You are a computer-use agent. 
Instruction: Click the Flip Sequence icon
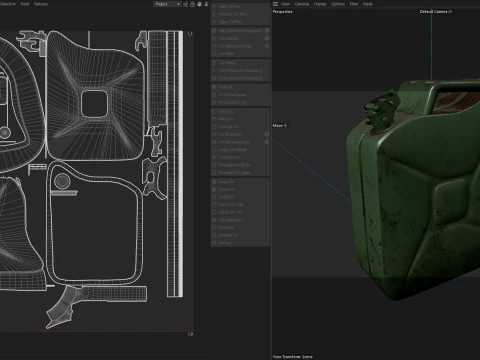click(x=214, y=220)
